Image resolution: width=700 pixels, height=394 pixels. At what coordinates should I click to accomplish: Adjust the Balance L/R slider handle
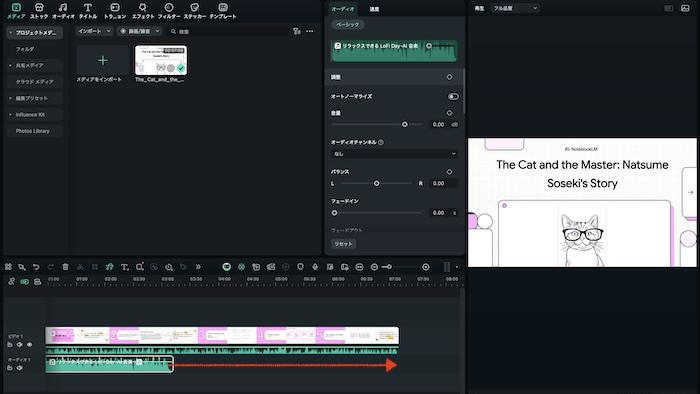pos(376,183)
